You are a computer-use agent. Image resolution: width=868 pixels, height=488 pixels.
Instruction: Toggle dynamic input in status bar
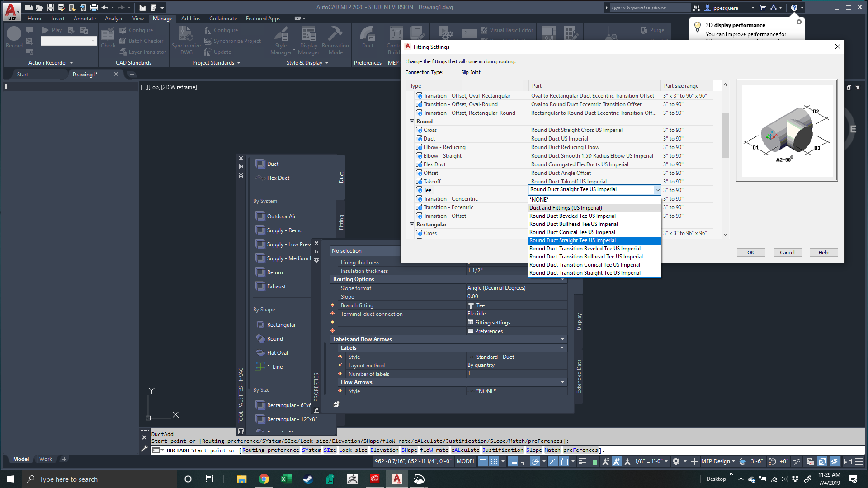tap(513, 461)
